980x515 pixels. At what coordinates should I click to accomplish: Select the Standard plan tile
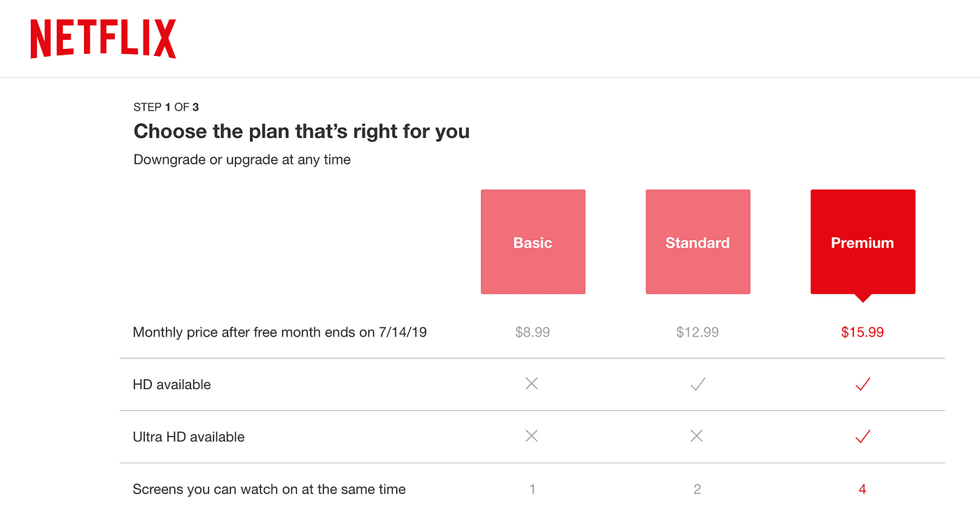pos(697,242)
